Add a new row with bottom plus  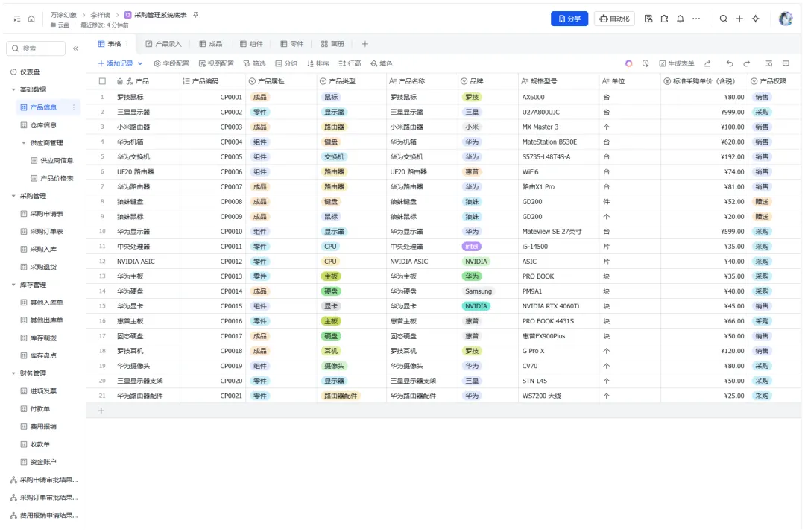click(x=101, y=411)
